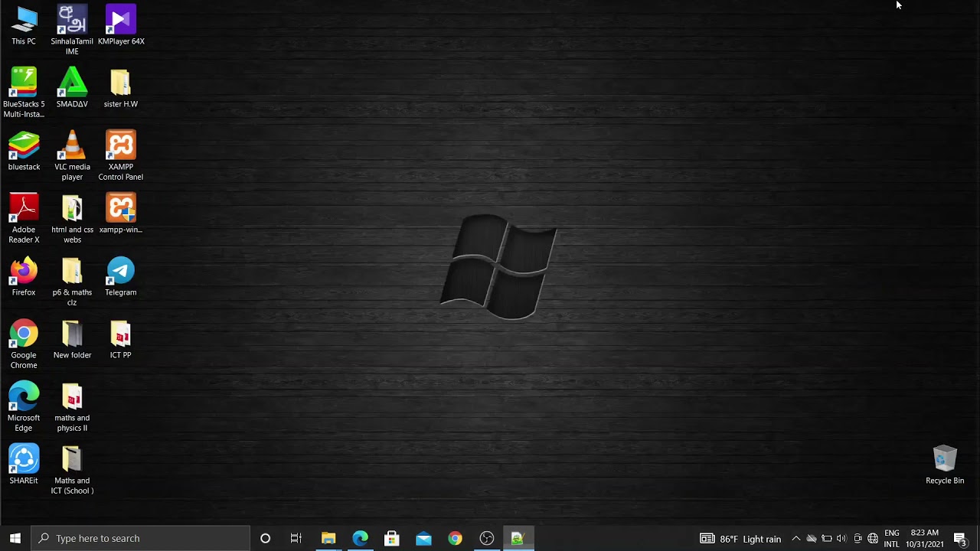Viewport: 980px width, 551px height.
Task: Open the Meet Now tray icon
Action: [857, 539]
